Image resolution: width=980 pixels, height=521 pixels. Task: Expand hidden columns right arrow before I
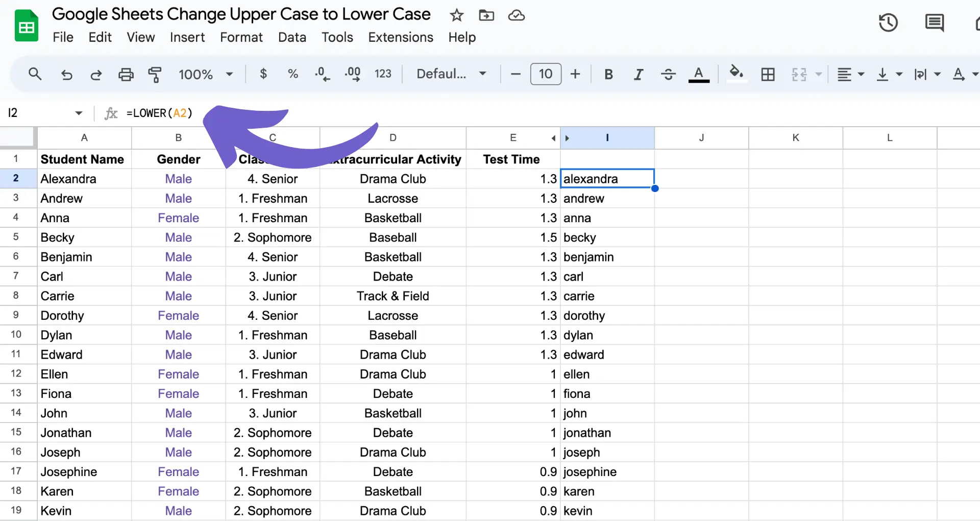click(x=567, y=138)
